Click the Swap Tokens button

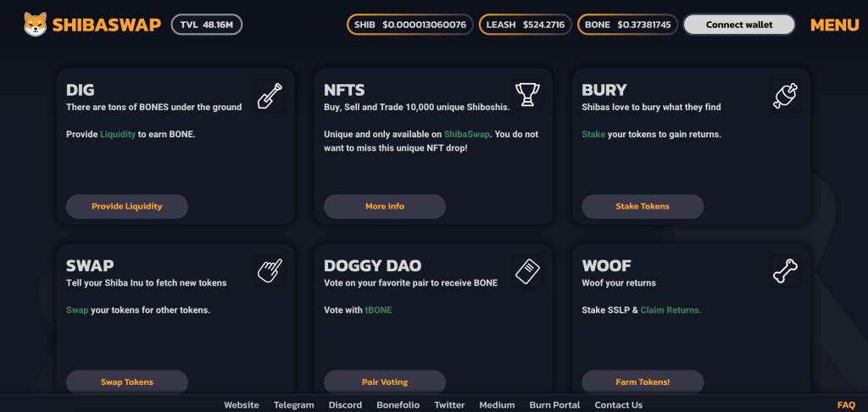[127, 382]
